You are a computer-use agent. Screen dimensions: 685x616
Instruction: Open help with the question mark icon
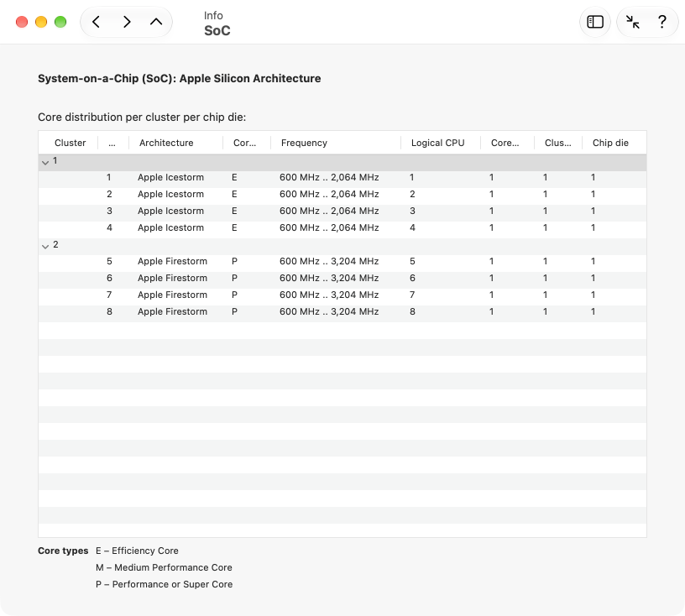tap(662, 22)
